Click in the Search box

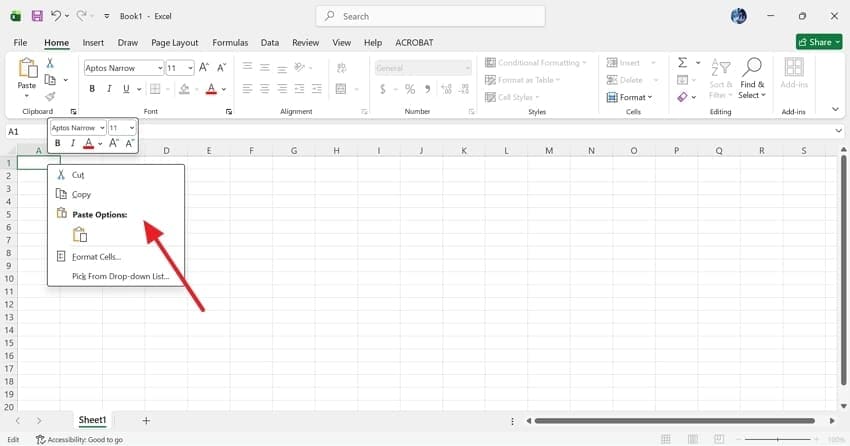click(x=430, y=16)
